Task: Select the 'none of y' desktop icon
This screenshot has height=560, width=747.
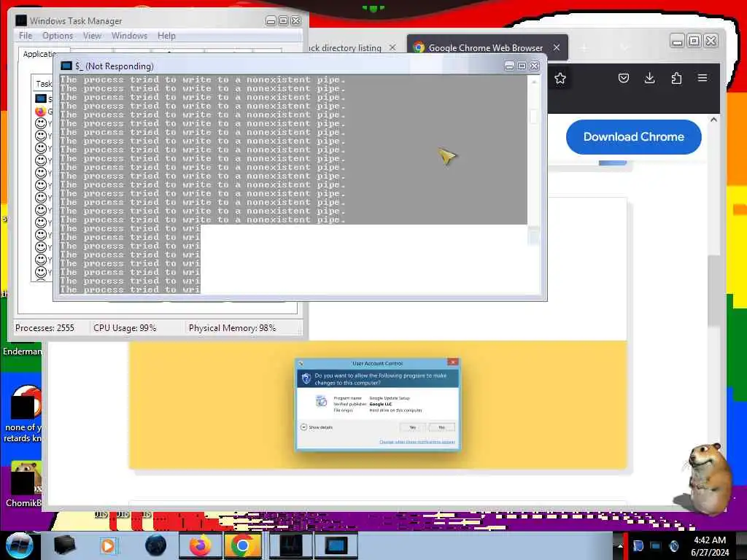Action: tap(22, 414)
